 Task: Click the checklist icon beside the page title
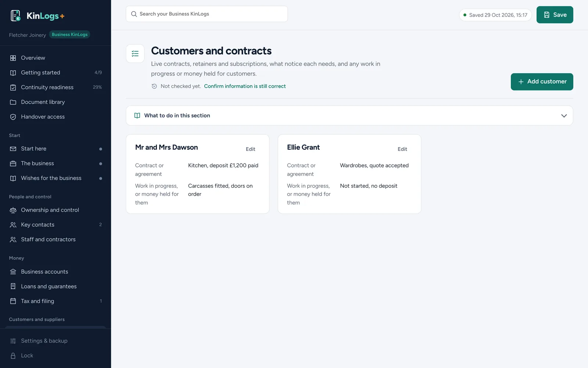click(x=135, y=54)
